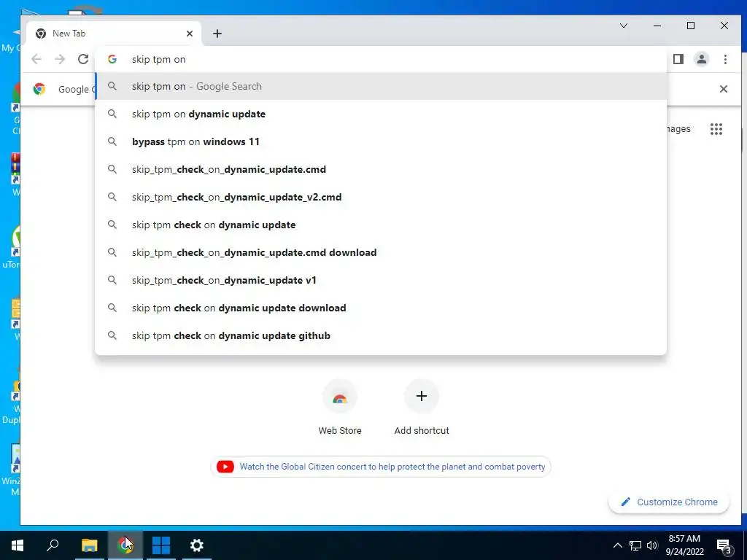Click the YouTube icon in the promo
Viewport: 747px width, 560px height.
(x=225, y=467)
